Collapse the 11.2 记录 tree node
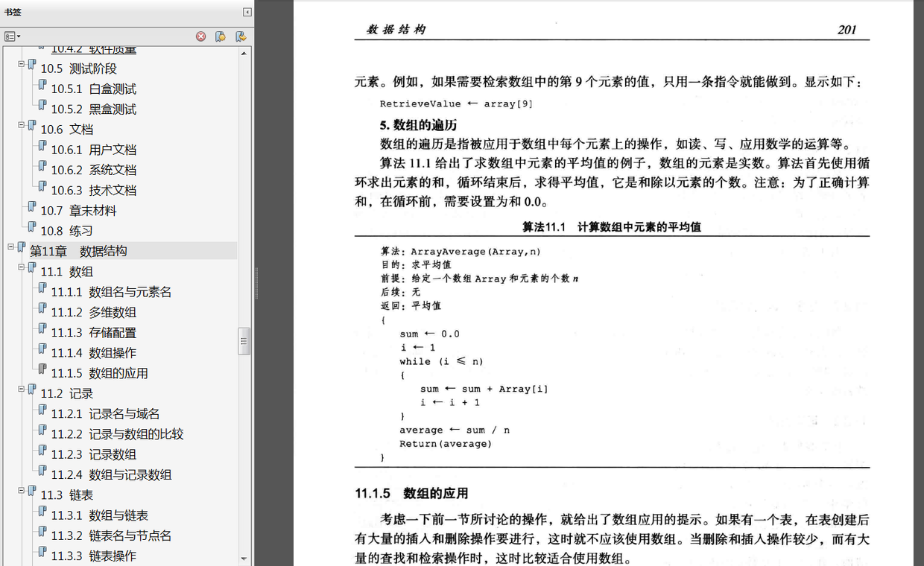This screenshot has width=924, height=566. [22, 389]
